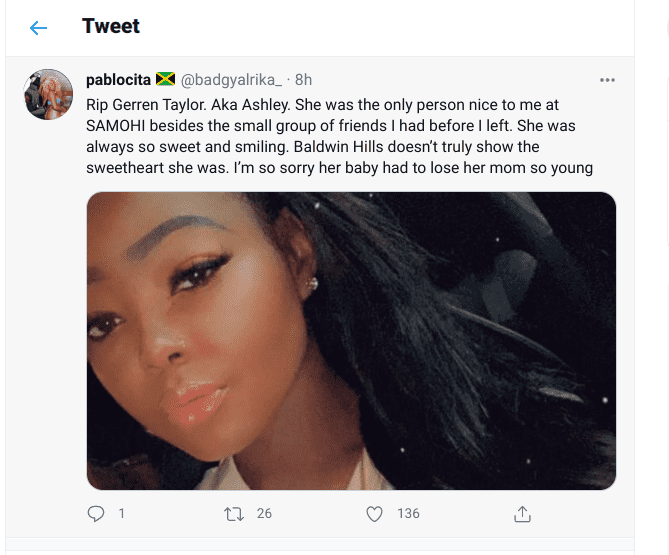Open the tweet's three-dot more menu

(606, 79)
